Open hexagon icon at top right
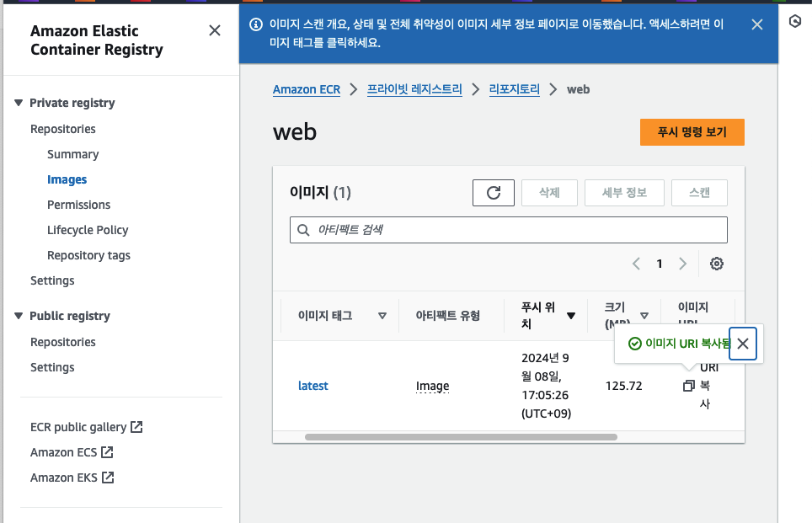The width and height of the screenshot is (812, 523). [x=794, y=21]
